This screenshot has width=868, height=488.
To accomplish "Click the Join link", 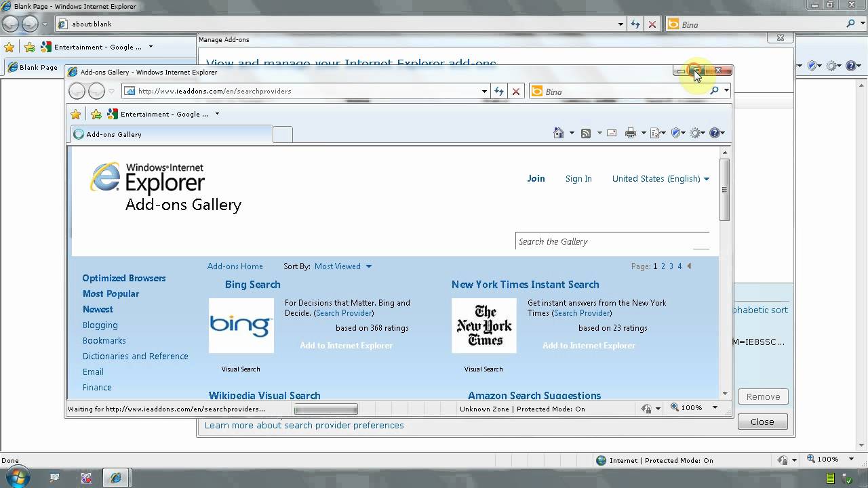I will coord(536,179).
